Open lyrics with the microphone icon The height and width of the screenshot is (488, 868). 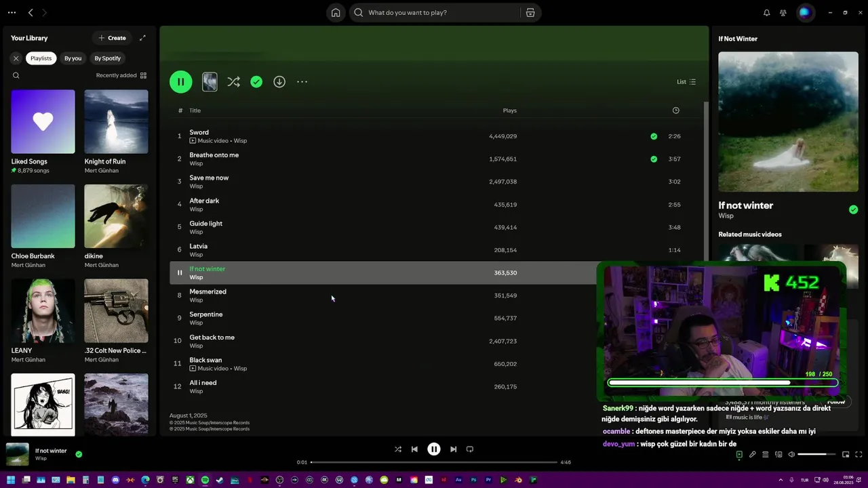coord(752,454)
